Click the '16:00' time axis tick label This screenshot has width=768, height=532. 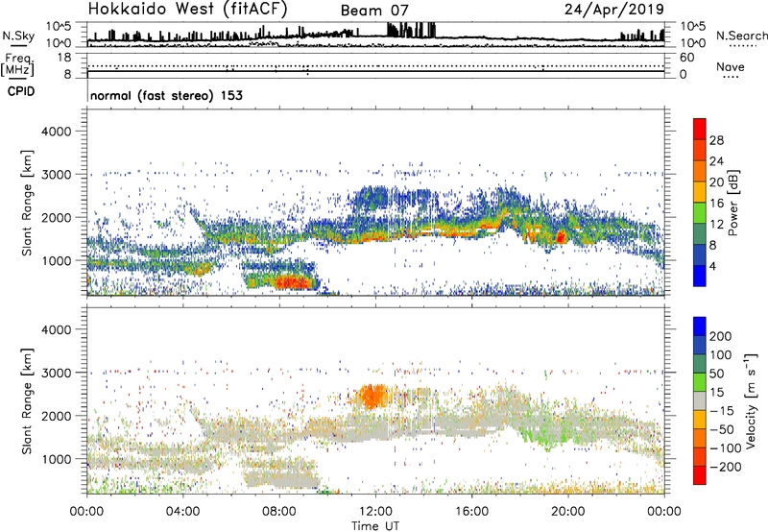pyautogui.click(x=471, y=512)
